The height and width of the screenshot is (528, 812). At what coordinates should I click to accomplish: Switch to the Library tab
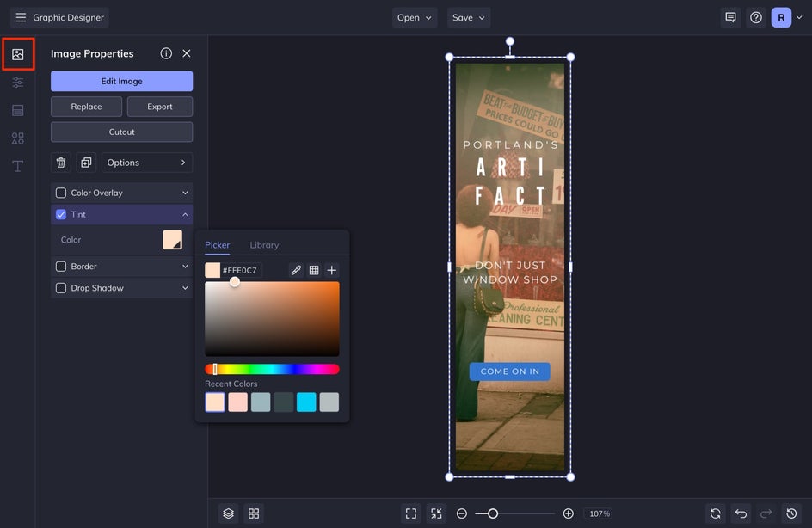[264, 245]
